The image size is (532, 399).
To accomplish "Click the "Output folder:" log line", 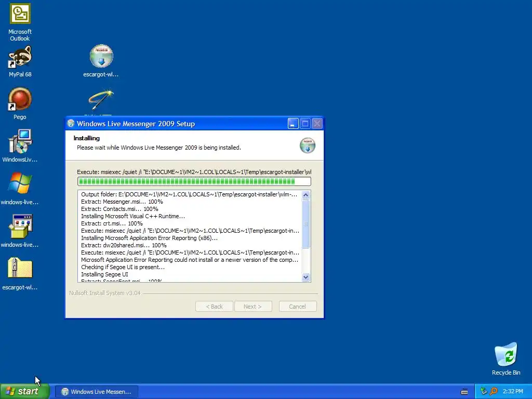I will [x=189, y=194].
